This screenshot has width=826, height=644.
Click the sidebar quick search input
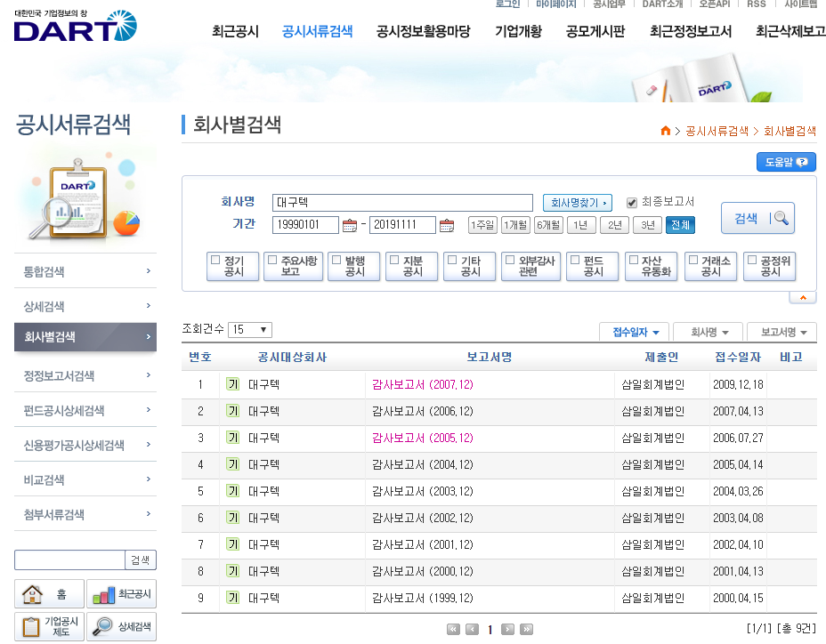69,559
